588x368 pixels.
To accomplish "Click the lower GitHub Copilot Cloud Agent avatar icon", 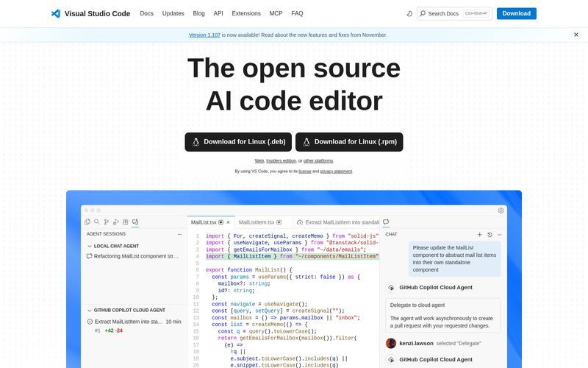I will pos(391,359).
